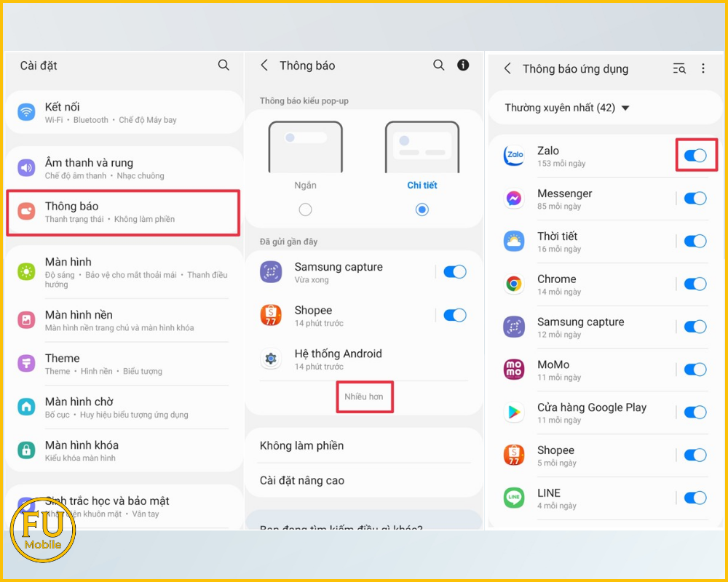Image resolution: width=728 pixels, height=582 pixels.
Task: Open the three-dot menu in Thông báo ứng dụng
Action: pos(703,68)
